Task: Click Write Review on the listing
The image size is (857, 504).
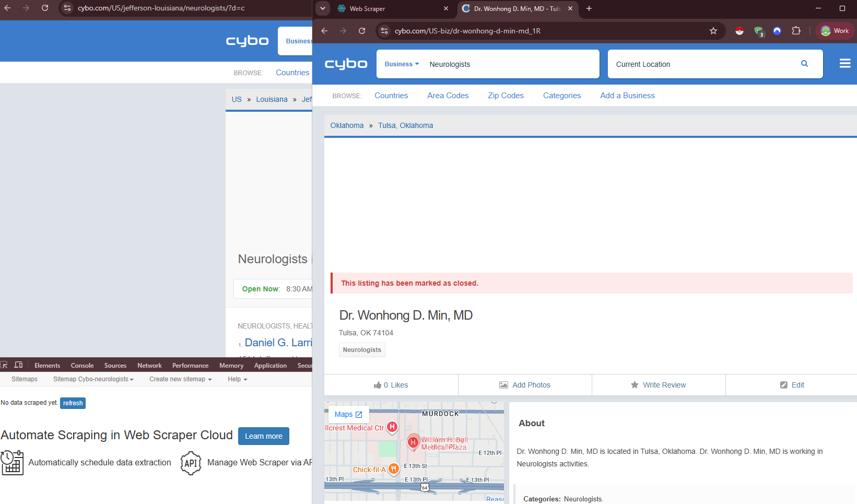Action: click(659, 385)
